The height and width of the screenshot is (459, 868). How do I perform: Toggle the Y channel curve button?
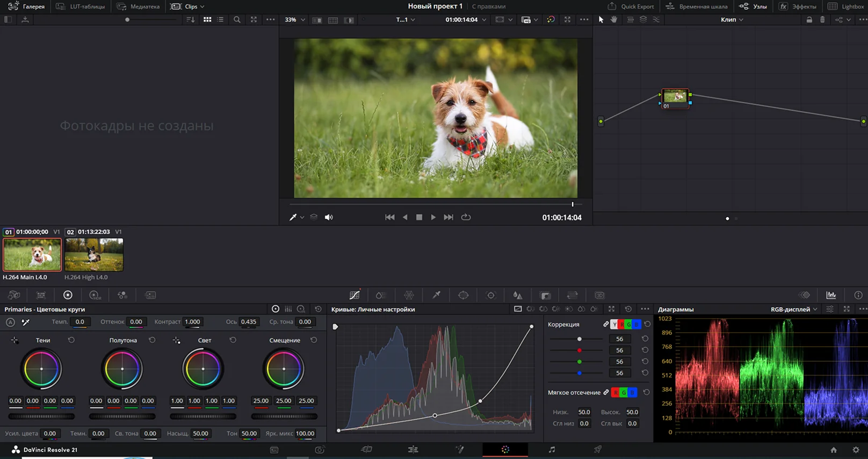(614, 325)
